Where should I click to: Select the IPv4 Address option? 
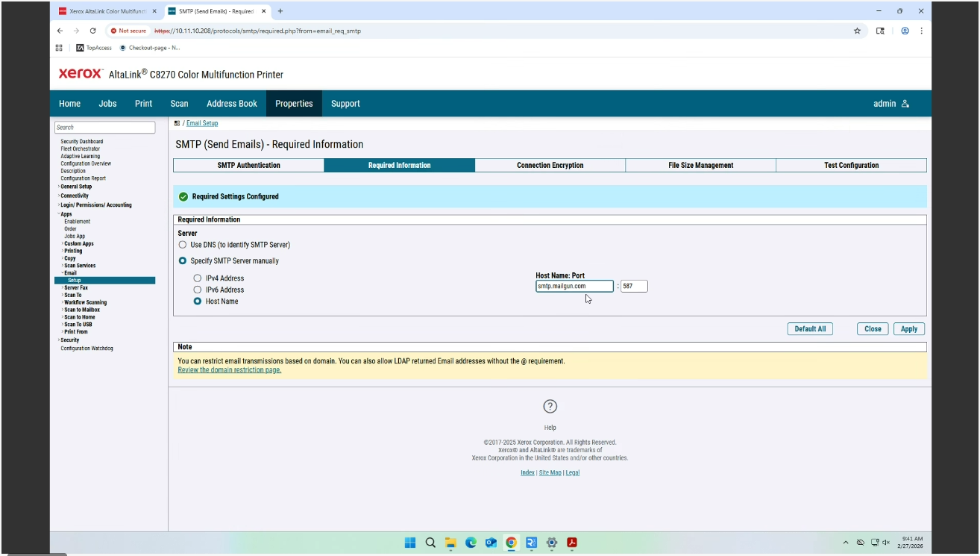pyautogui.click(x=196, y=278)
